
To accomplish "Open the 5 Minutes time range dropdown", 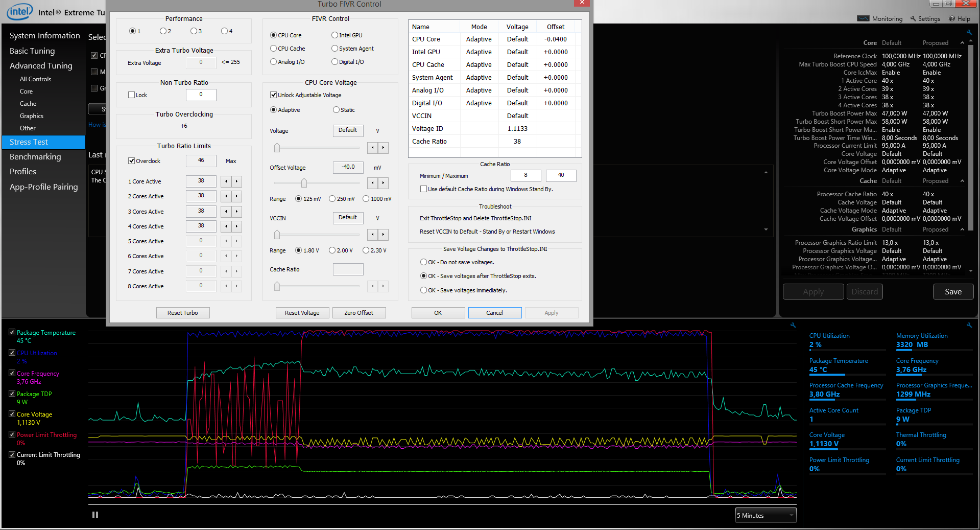I will coord(766,515).
